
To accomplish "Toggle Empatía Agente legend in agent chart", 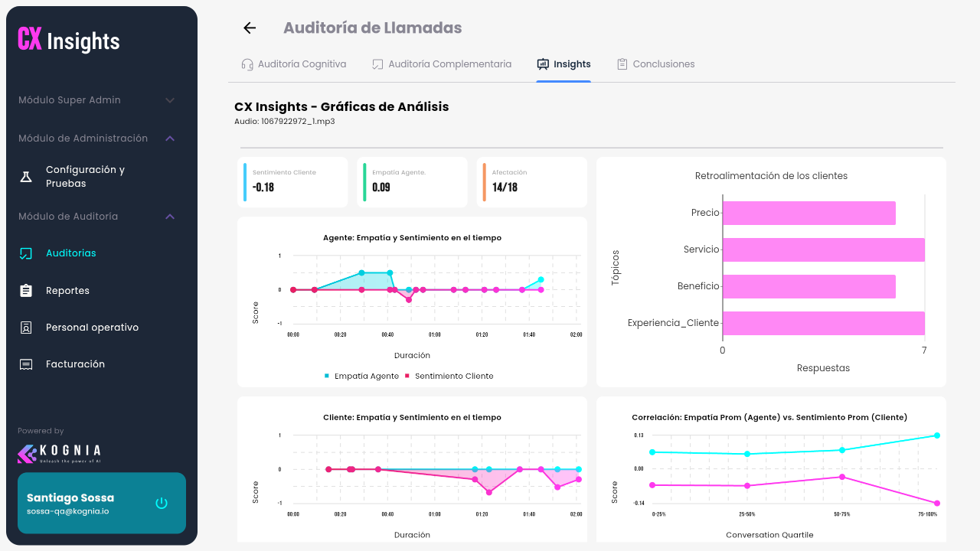I will coord(361,376).
